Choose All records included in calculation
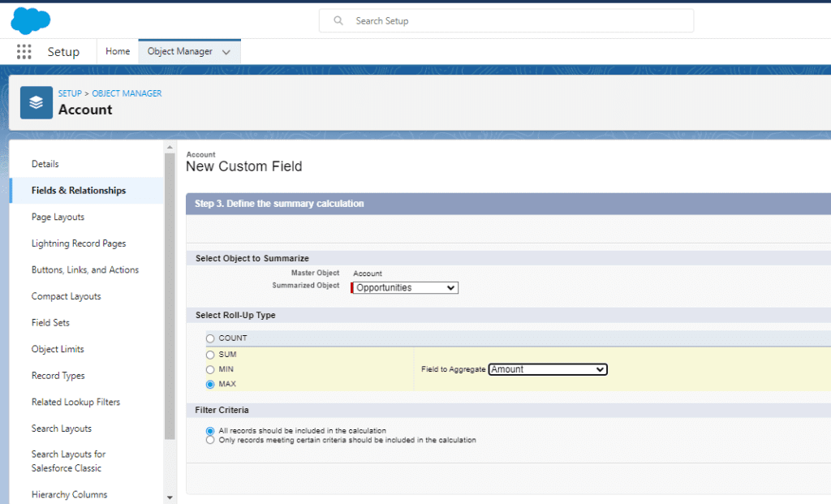 coord(210,431)
